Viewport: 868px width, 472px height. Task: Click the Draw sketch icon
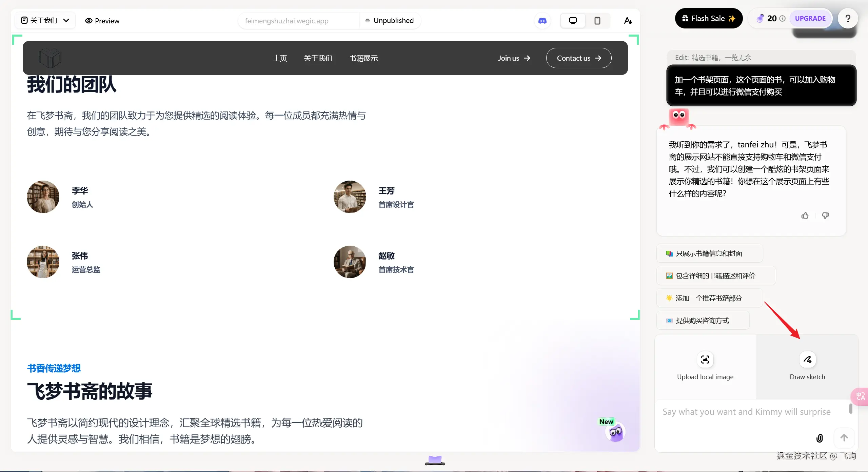tap(807, 360)
